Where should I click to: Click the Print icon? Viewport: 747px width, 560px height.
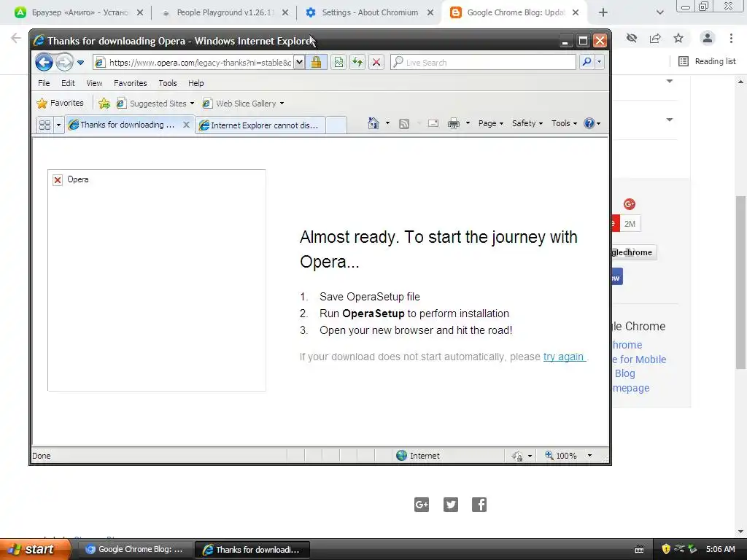pos(454,123)
